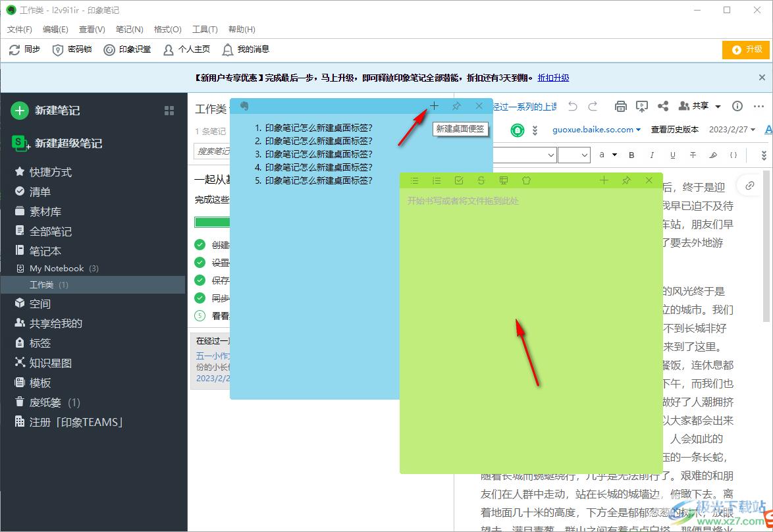
Task: Open 废纸篓 trash in the sidebar
Action: pyautogui.click(x=47, y=402)
